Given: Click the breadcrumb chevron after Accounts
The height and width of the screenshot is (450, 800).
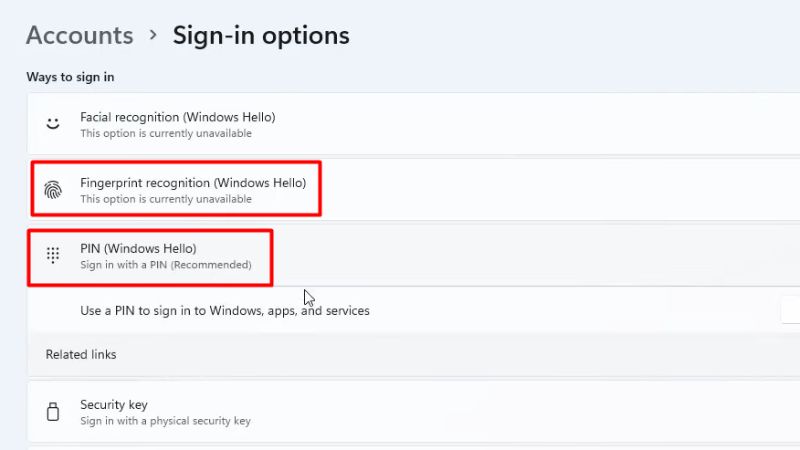Looking at the screenshot, I should click(x=153, y=35).
